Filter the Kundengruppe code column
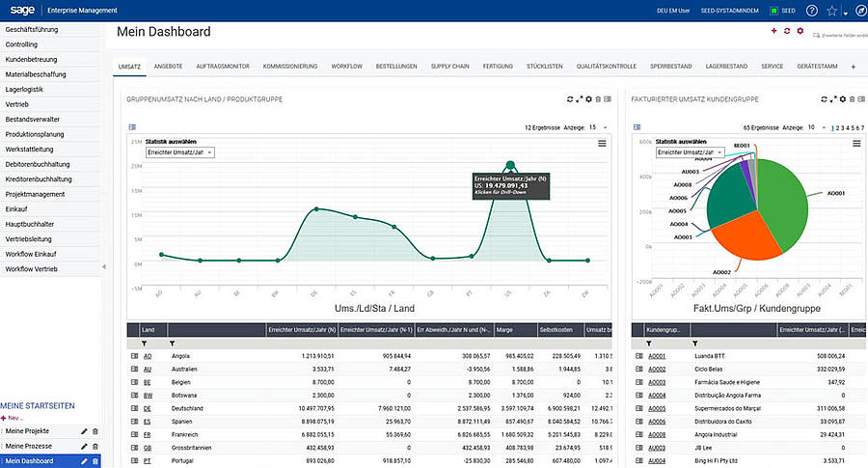Screen dimensions: 868x468 (649, 344)
